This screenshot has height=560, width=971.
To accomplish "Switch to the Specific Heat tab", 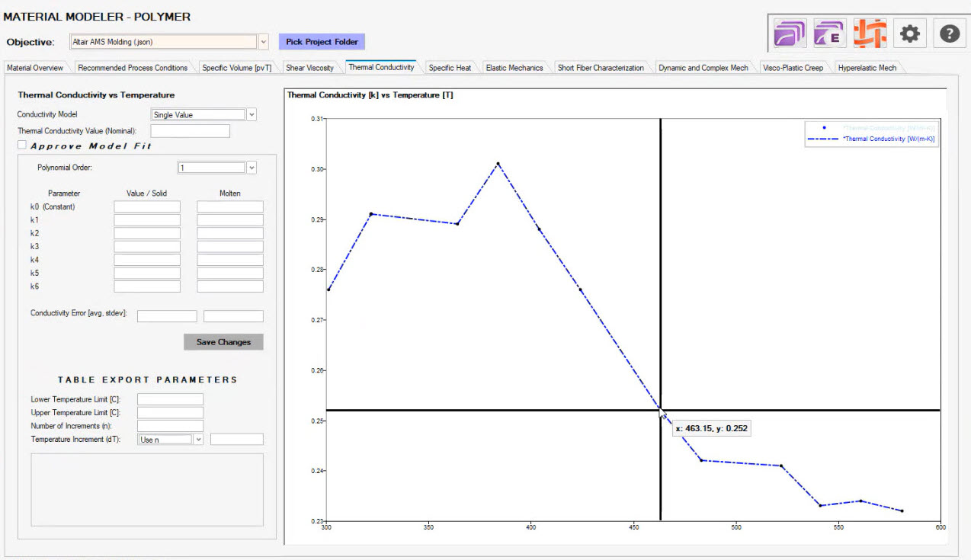I will pos(450,68).
